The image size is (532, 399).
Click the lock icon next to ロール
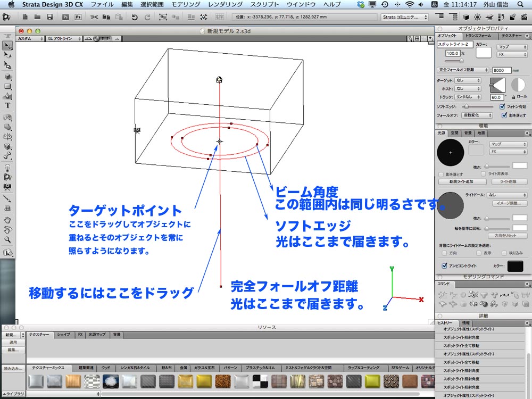pos(513,97)
